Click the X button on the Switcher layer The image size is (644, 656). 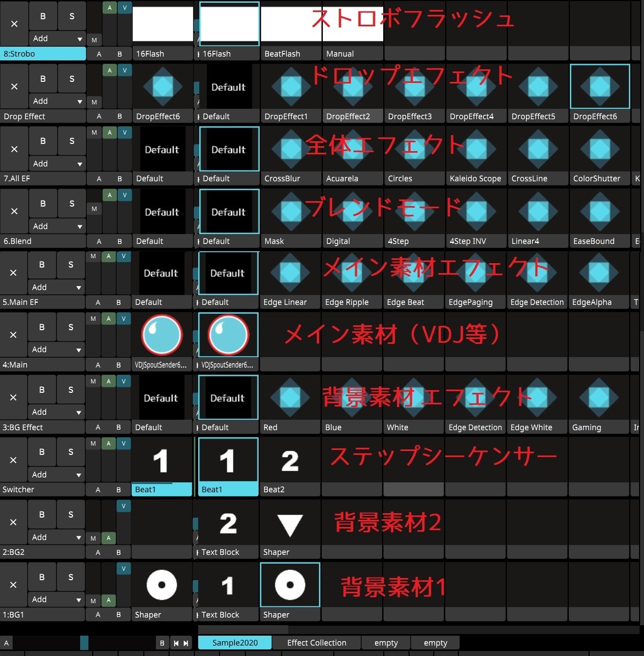pos(14,460)
